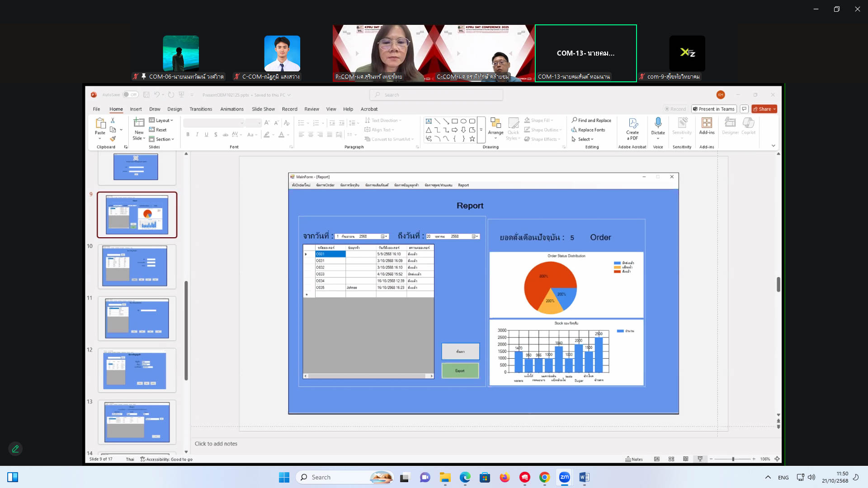Screen dimensions: 868x488
Task: Click the New Slide icon
Action: (139, 123)
